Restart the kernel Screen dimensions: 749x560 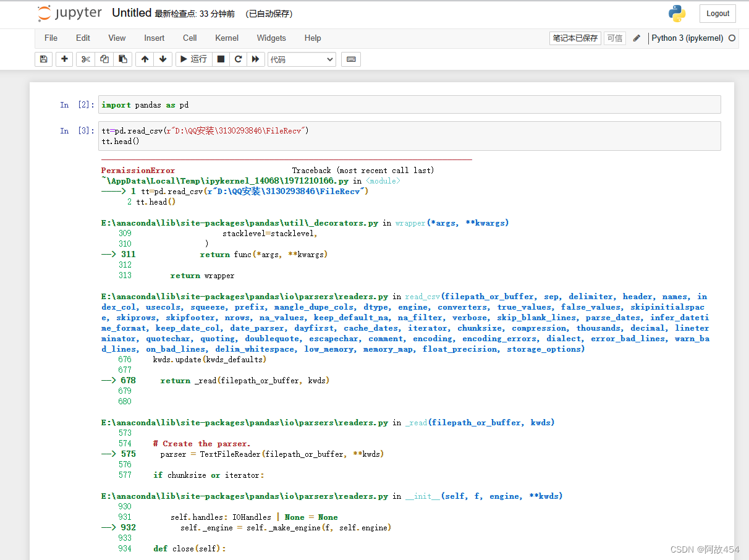(x=239, y=59)
